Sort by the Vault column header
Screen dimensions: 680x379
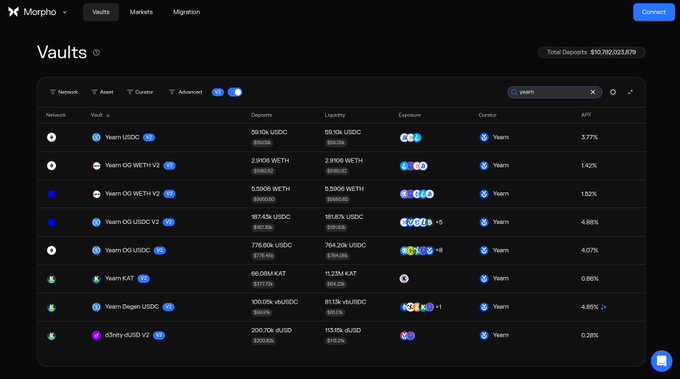coord(100,115)
